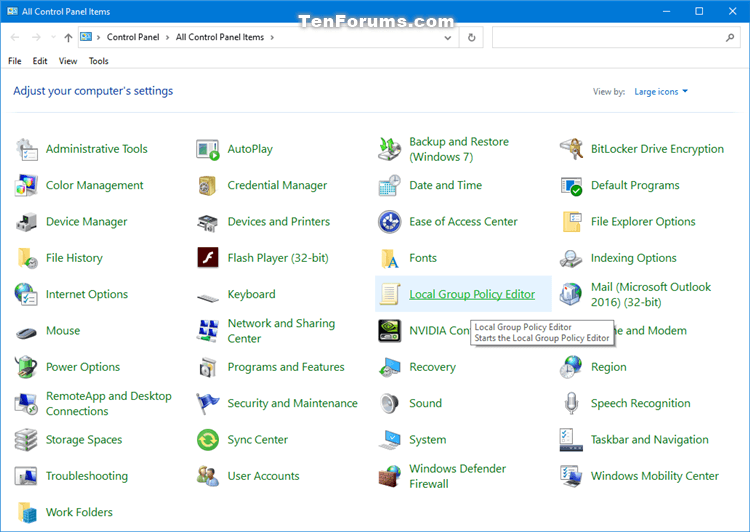750x532 pixels.
Task: Open the Color Management icon
Action: click(x=26, y=186)
